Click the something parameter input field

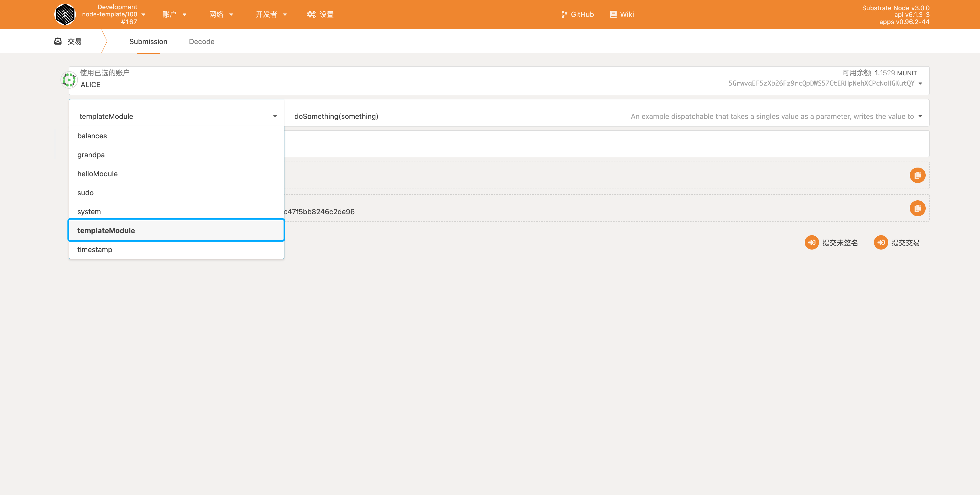pyautogui.click(x=606, y=144)
